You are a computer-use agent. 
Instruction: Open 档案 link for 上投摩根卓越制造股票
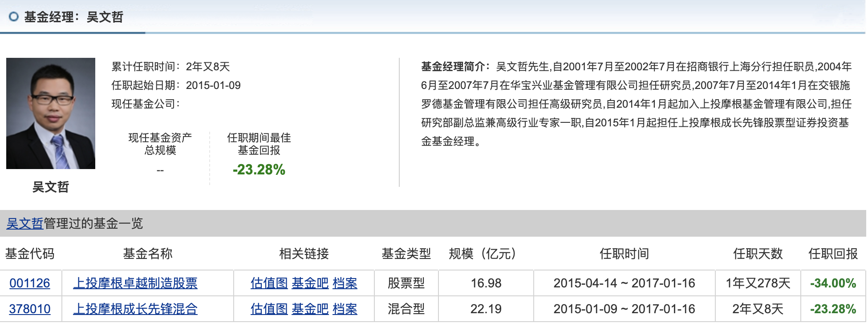345,283
